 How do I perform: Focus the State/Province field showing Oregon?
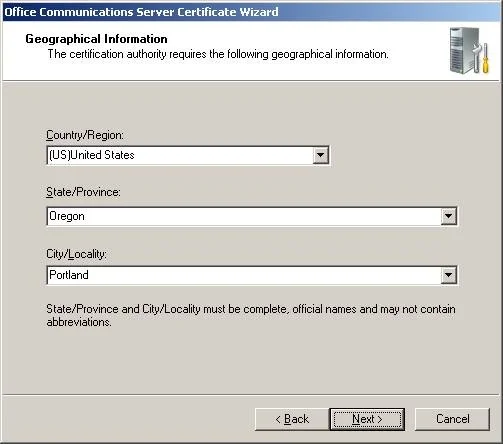click(252, 216)
